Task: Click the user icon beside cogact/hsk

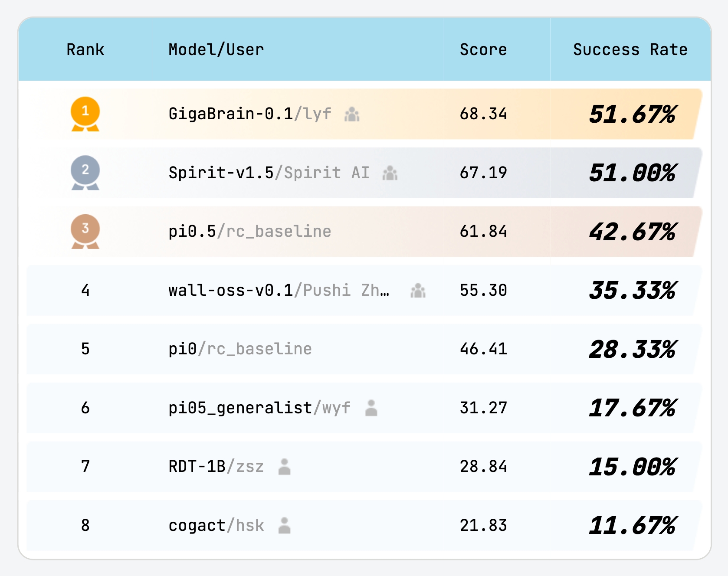Action: (x=284, y=526)
